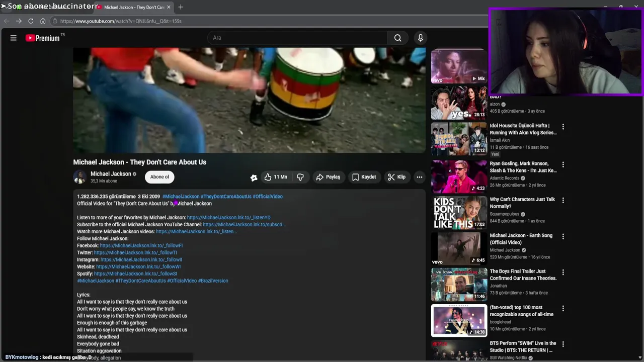This screenshot has height=362, width=644.
Task: Open Michael Jackson channel name link
Action: tap(111, 174)
